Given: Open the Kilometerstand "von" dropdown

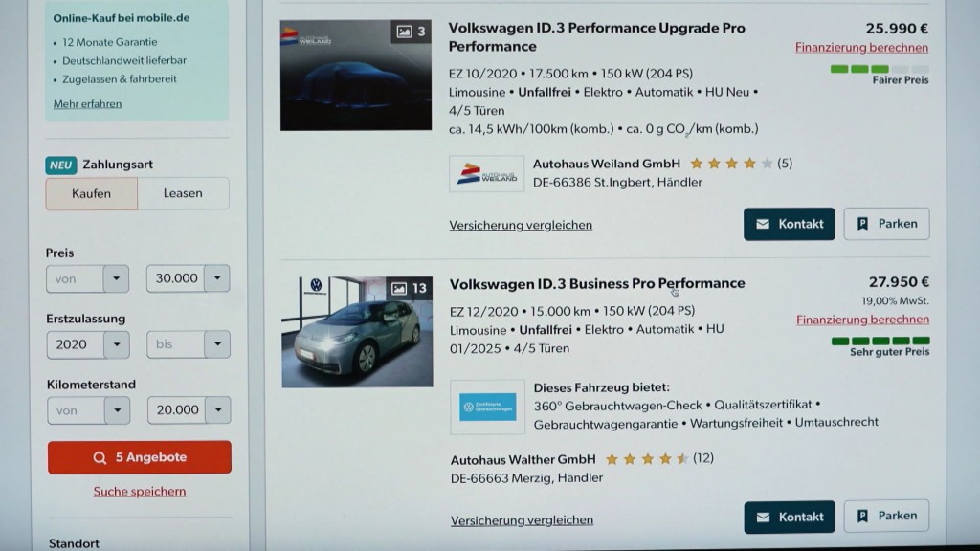Looking at the screenshot, I should tap(89, 410).
